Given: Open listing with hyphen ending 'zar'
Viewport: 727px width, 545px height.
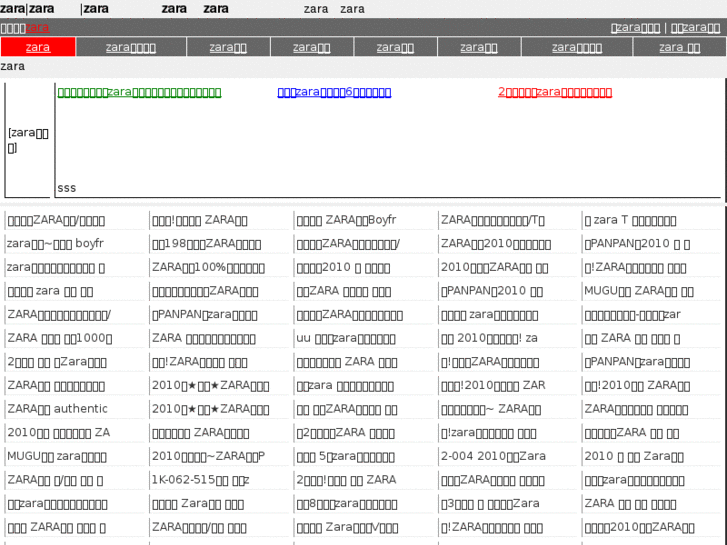Looking at the screenshot, I should pyautogui.click(x=632, y=314).
